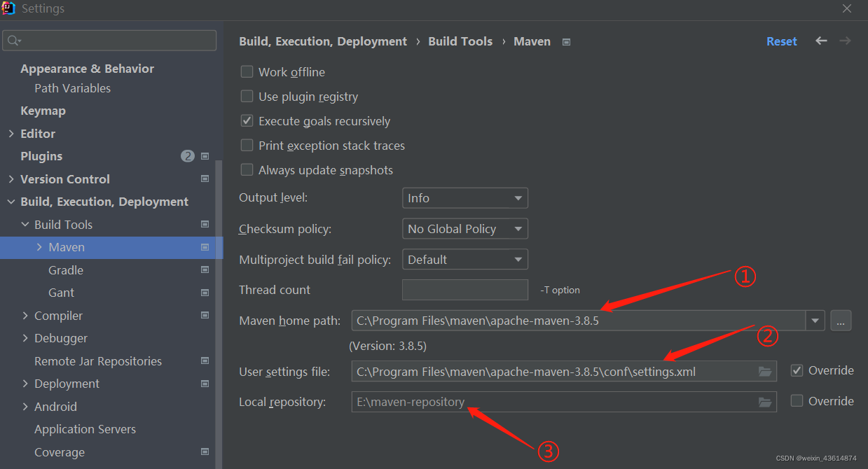Click Build, Execution, Deployment breadcrumb
This screenshot has width=868, height=469.
pyautogui.click(x=323, y=41)
